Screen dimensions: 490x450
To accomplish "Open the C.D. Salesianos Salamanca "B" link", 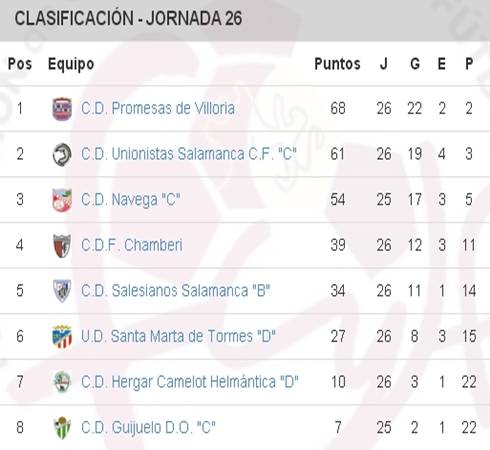I will [x=176, y=291].
